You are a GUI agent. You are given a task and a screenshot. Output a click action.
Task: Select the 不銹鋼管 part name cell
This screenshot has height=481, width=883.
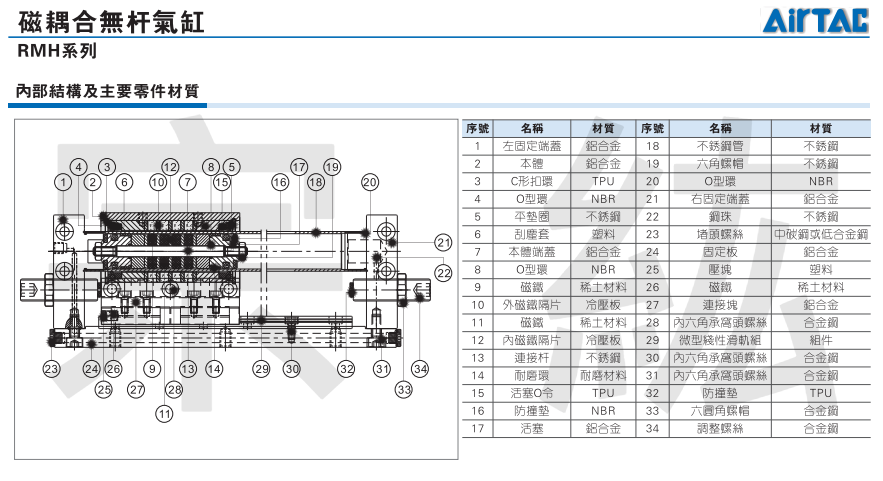(x=719, y=145)
